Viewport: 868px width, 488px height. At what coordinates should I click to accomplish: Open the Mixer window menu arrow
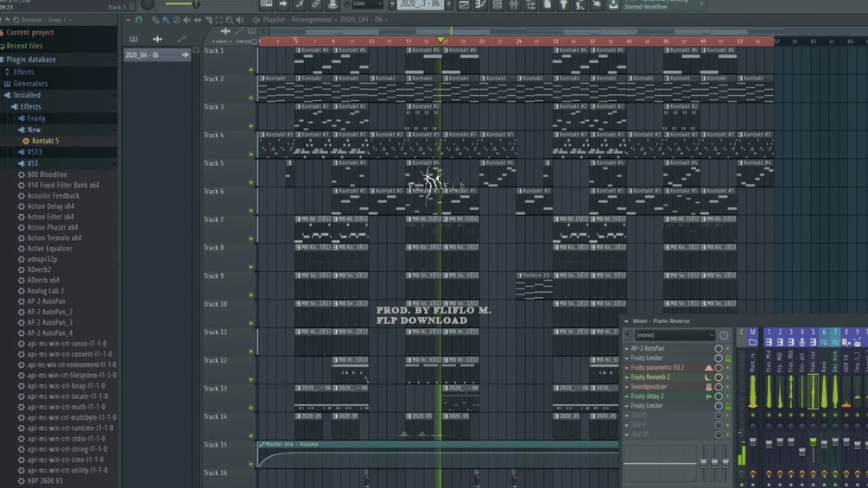tap(626, 321)
